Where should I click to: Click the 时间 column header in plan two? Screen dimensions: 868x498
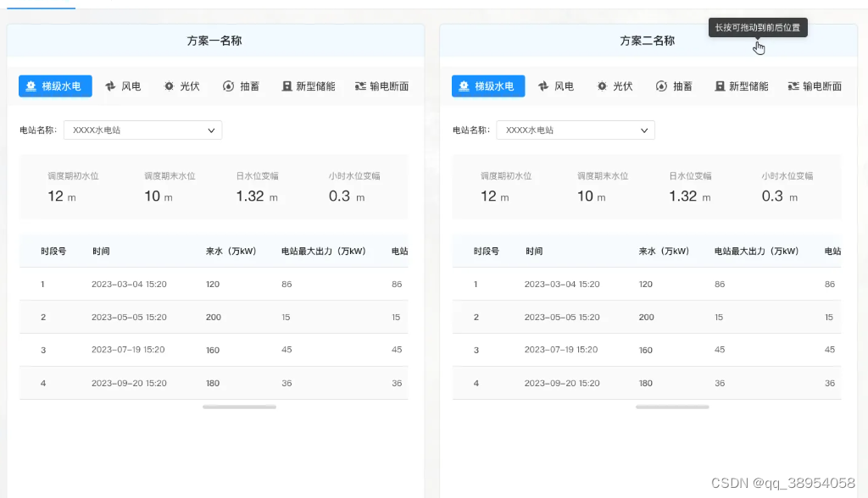click(534, 252)
